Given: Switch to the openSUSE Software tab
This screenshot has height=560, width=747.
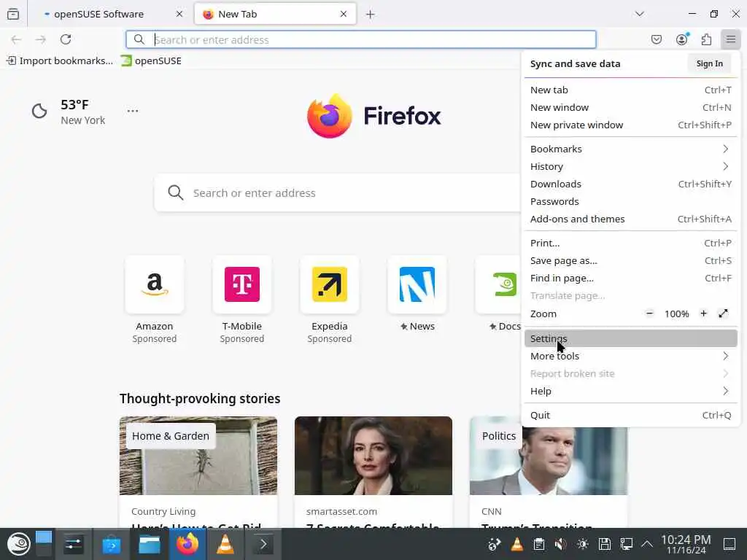Looking at the screenshot, I should coord(110,15).
